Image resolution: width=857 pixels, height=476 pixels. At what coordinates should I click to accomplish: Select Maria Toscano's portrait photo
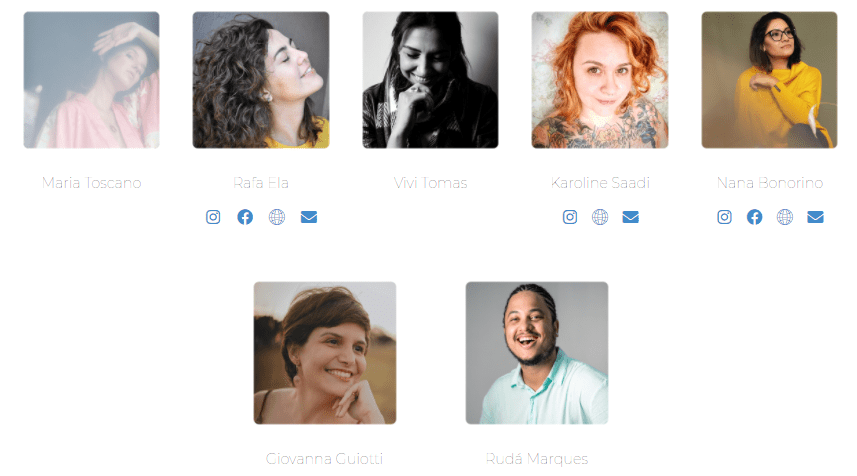pyautogui.click(x=91, y=80)
